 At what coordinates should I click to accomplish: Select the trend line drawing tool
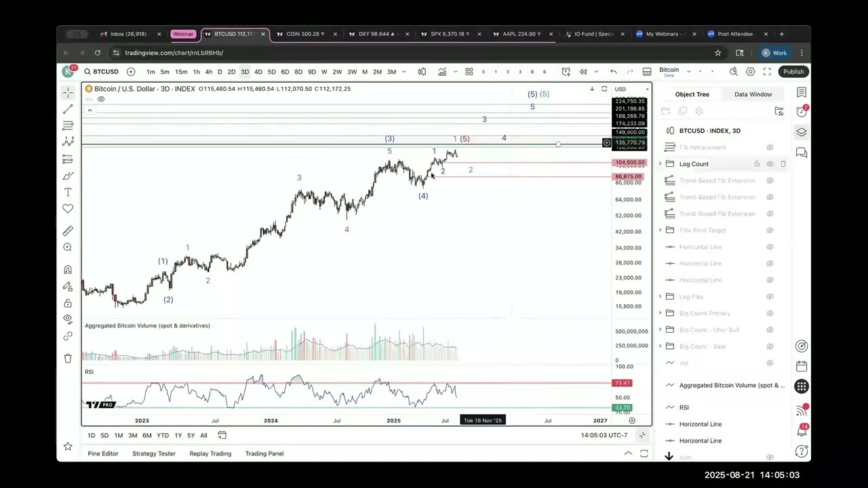pos(68,109)
